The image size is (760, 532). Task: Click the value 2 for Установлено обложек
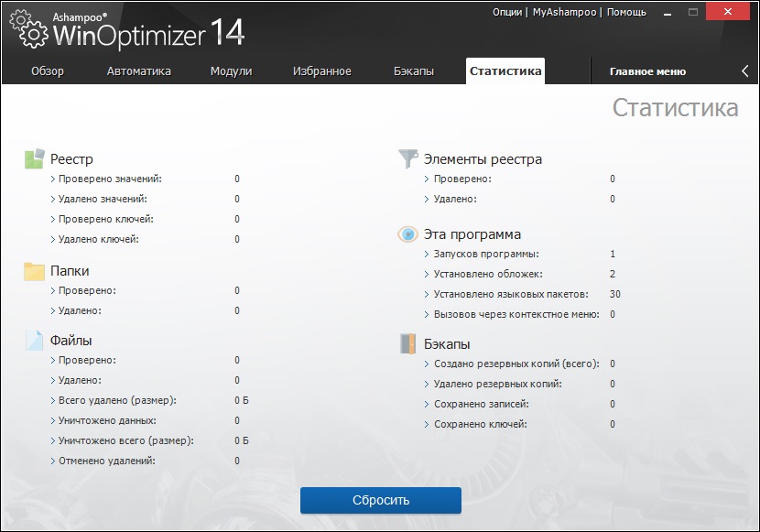click(613, 274)
